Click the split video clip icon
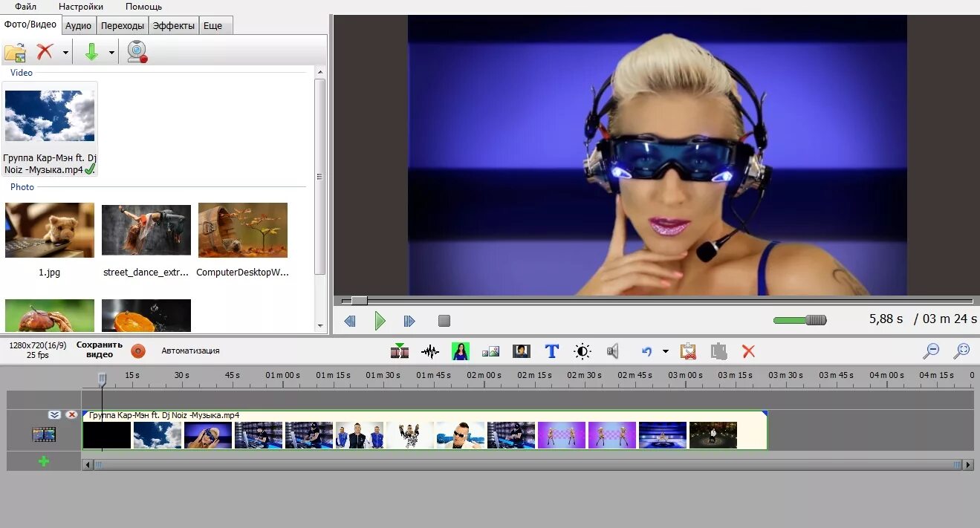Viewport: 980px width, 528px height. [x=400, y=351]
